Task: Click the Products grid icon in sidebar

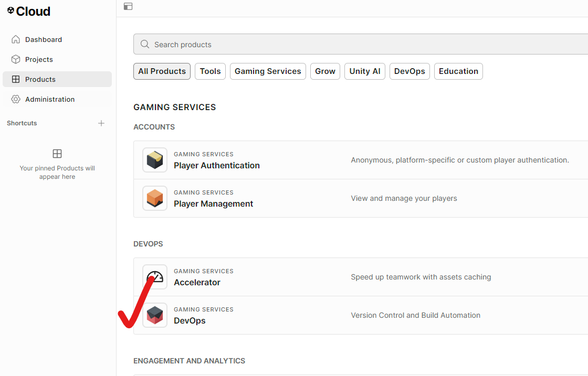Action: click(16, 79)
